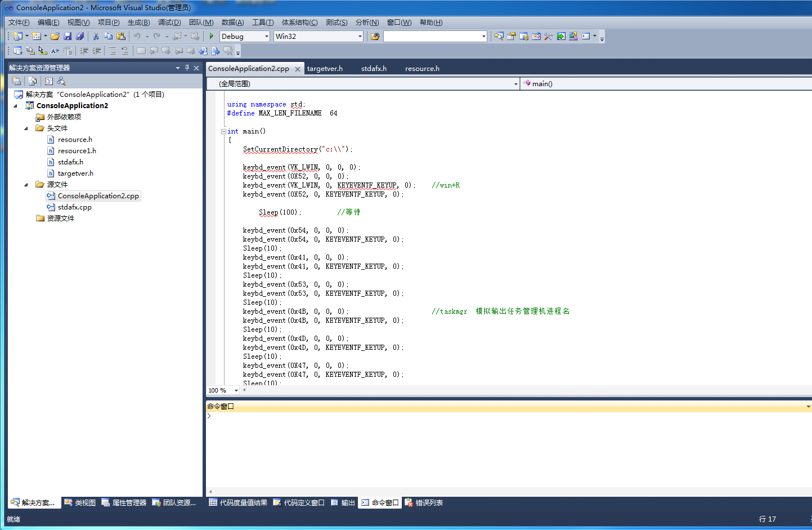Click the Paste clipboard icon
This screenshot has width=812, height=530.
[x=120, y=36]
